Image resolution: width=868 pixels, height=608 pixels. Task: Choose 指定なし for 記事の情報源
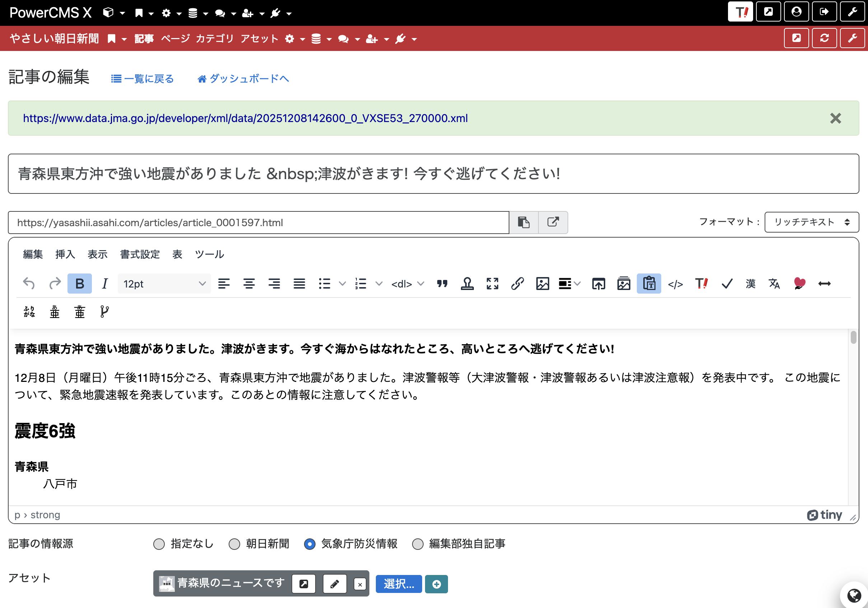pyautogui.click(x=159, y=544)
